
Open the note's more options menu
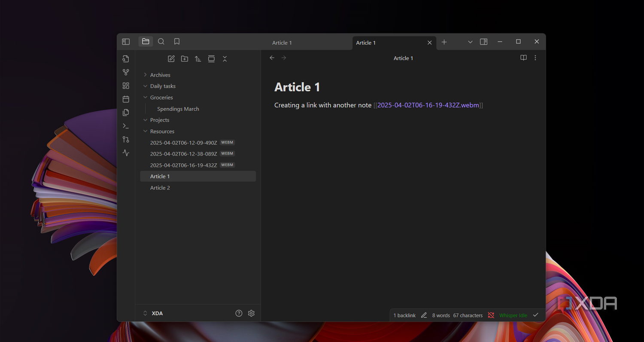pos(535,58)
